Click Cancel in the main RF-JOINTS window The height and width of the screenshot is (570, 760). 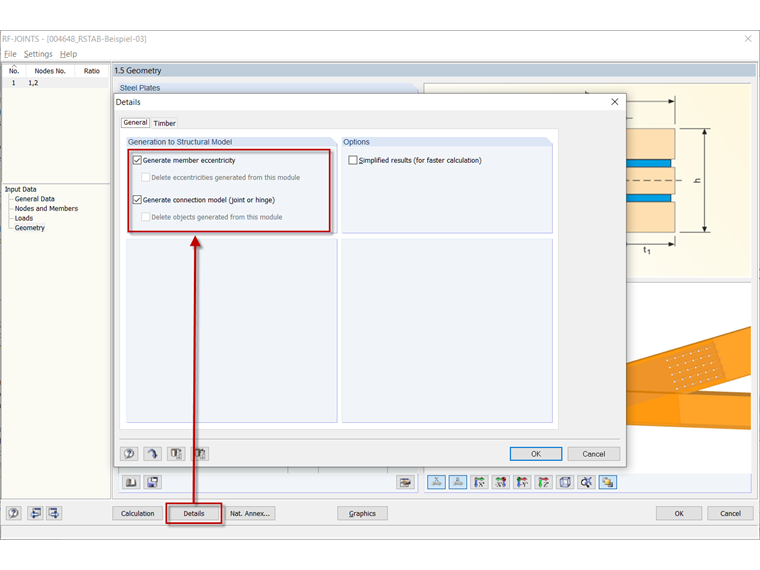[x=730, y=513]
